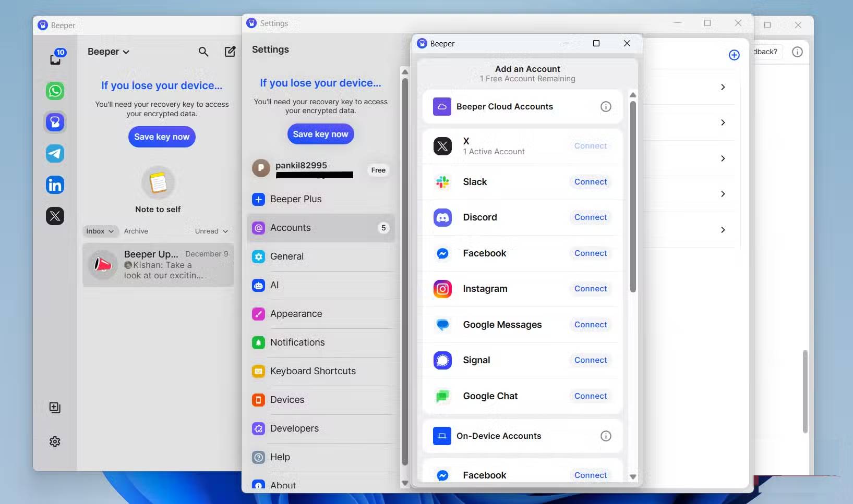View info about Beeper Cloud Accounts
Viewport: 853px width, 504px height.
(605, 106)
